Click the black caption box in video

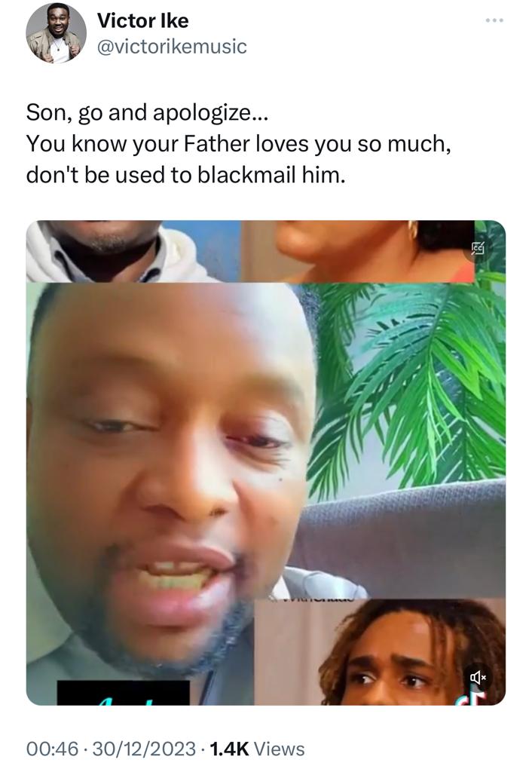(x=123, y=693)
